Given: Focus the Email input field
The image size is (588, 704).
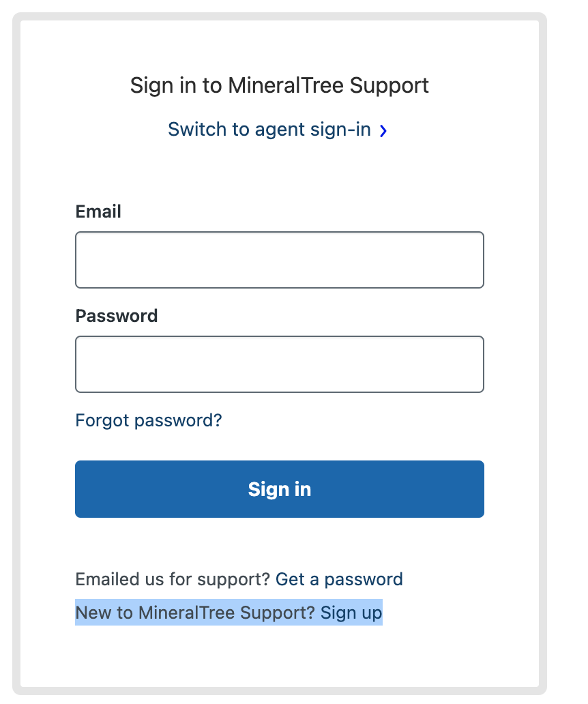Looking at the screenshot, I should pos(280,260).
